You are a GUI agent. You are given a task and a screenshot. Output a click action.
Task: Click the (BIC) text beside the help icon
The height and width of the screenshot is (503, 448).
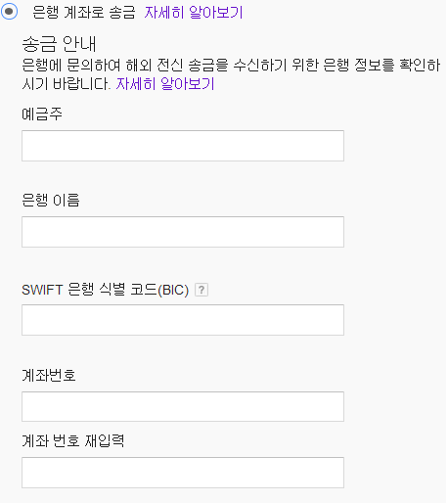pyautogui.click(x=173, y=290)
